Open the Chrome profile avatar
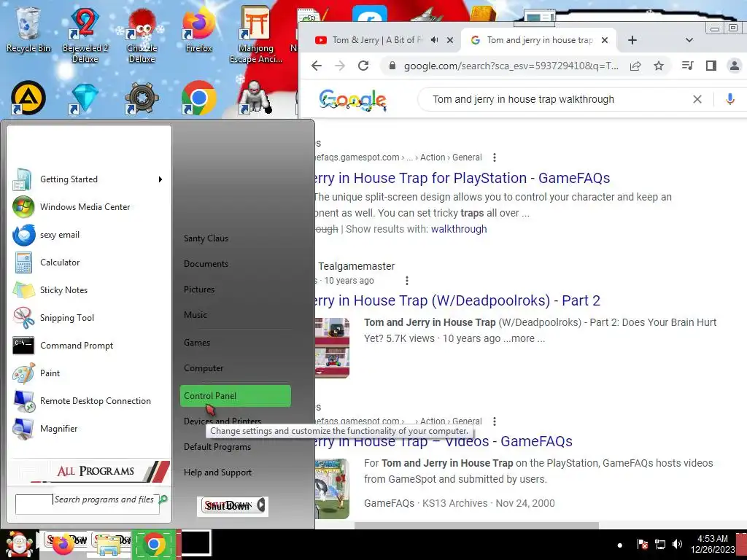747x560 pixels. [734, 66]
